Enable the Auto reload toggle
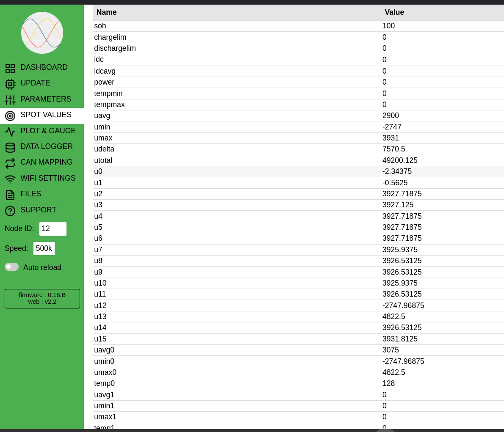 pos(12,267)
